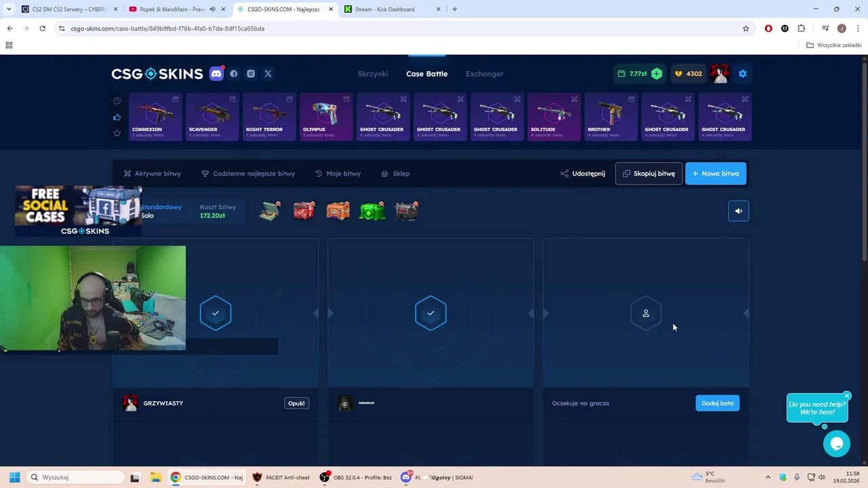Screen dimensions: 868x488
Task: Open the browser apps grid icon
Action: 9,45
